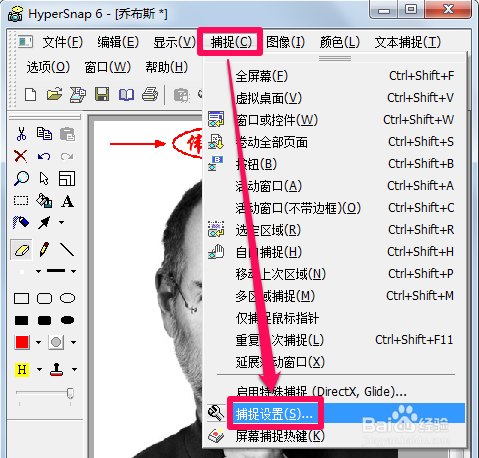
Task: Click the gray circle background swatch
Action: [x=56, y=342]
